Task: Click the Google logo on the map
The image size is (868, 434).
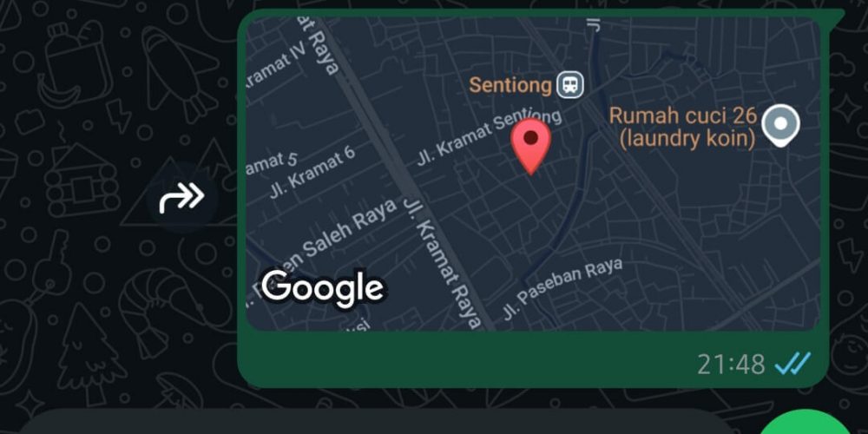Action: (322, 288)
